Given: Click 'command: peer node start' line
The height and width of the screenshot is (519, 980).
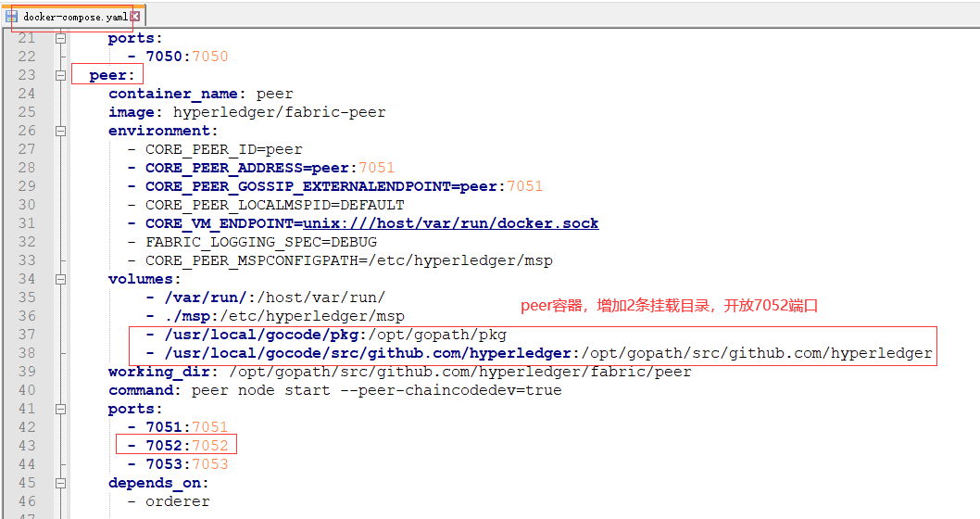Looking at the screenshot, I should tap(335, 390).
